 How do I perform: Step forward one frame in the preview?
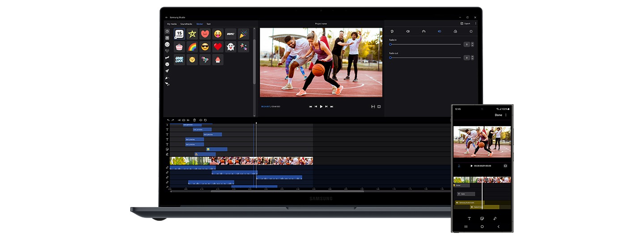point(326,106)
